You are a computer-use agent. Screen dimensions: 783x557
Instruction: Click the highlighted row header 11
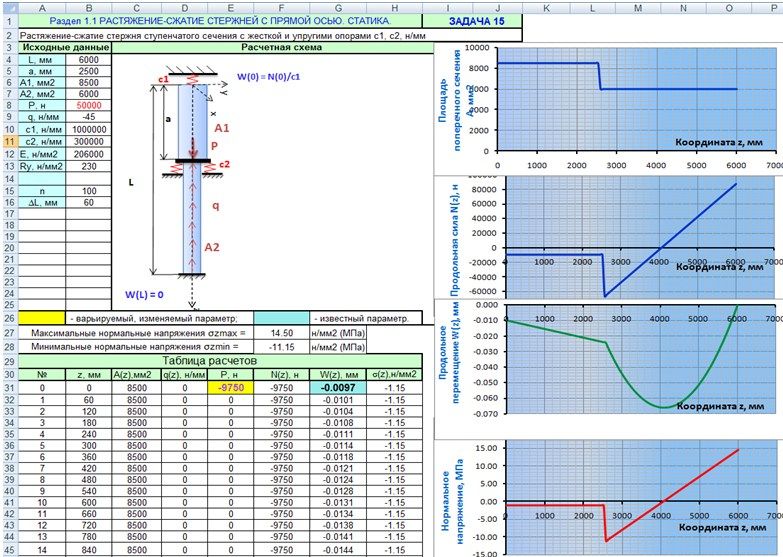click(x=9, y=142)
